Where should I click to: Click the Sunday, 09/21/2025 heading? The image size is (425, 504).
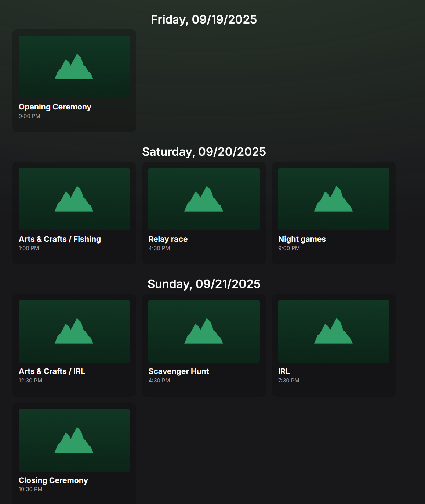tap(204, 284)
